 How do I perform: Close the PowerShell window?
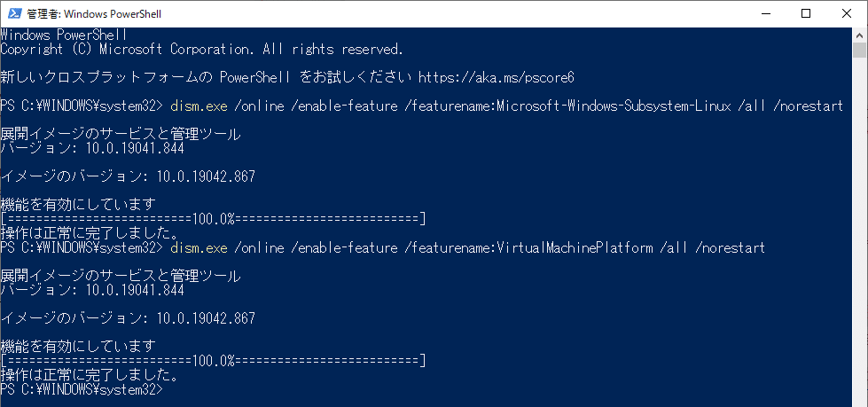847,13
